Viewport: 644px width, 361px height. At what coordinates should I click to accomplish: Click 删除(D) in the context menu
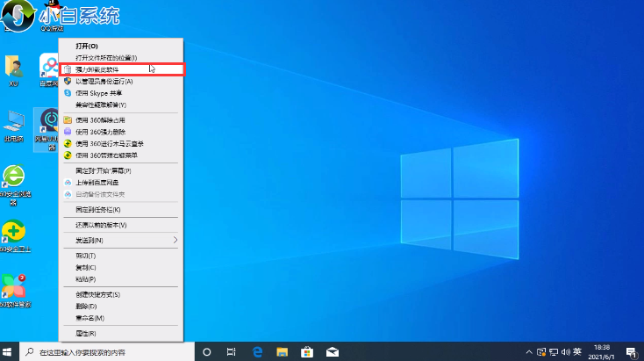point(86,306)
